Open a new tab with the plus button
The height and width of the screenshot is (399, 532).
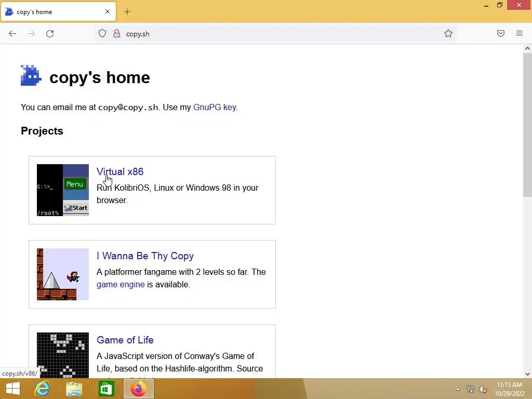[x=127, y=12]
